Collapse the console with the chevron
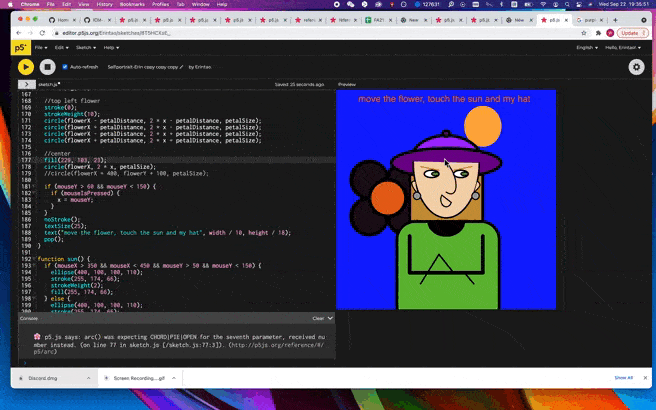This screenshot has height=410, width=656. 330,318
